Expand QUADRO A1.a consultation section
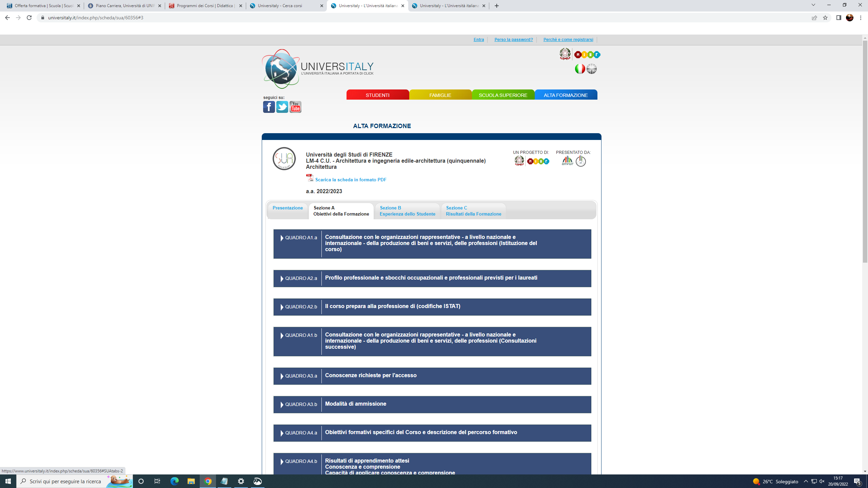868x488 pixels. pos(432,244)
